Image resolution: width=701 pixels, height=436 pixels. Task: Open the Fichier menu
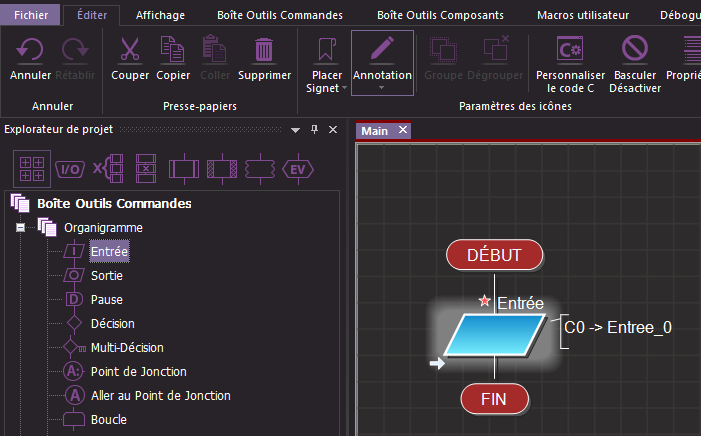tap(30, 15)
